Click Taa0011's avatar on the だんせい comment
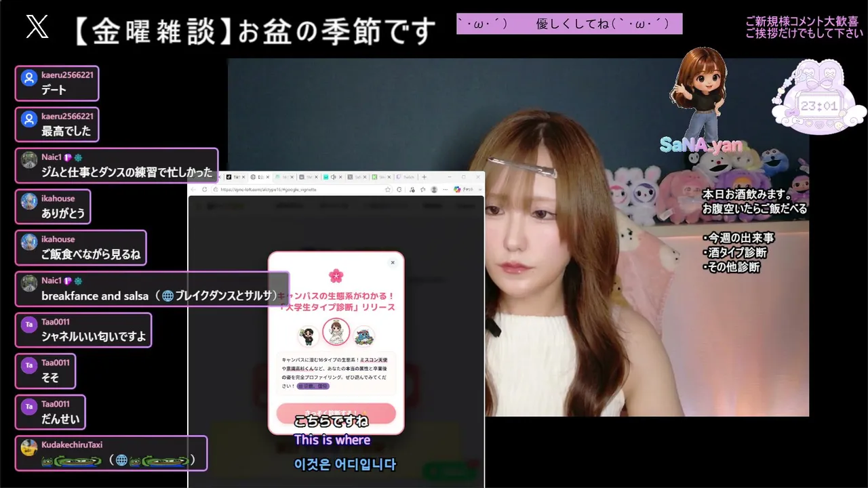Image resolution: width=868 pixels, height=488 pixels. click(x=29, y=406)
